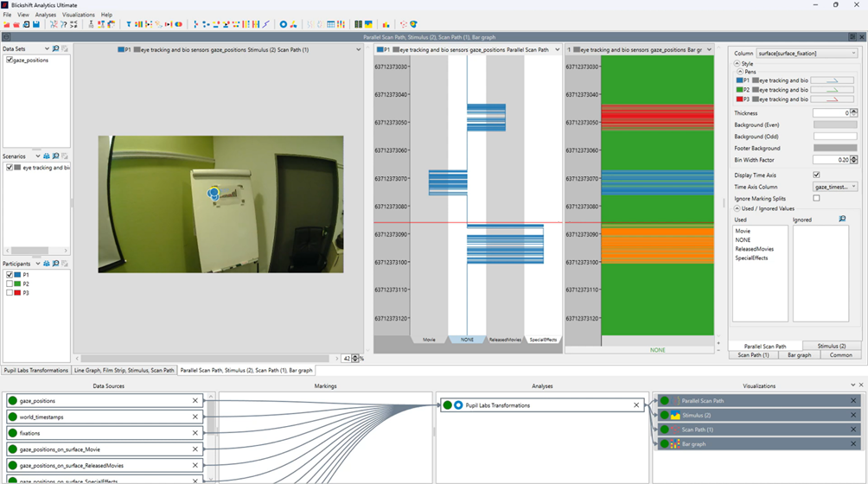Image resolution: width=868 pixels, height=484 pixels.
Task: Adjust Bin Width Factor stepper arrows
Action: click(853, 159)
